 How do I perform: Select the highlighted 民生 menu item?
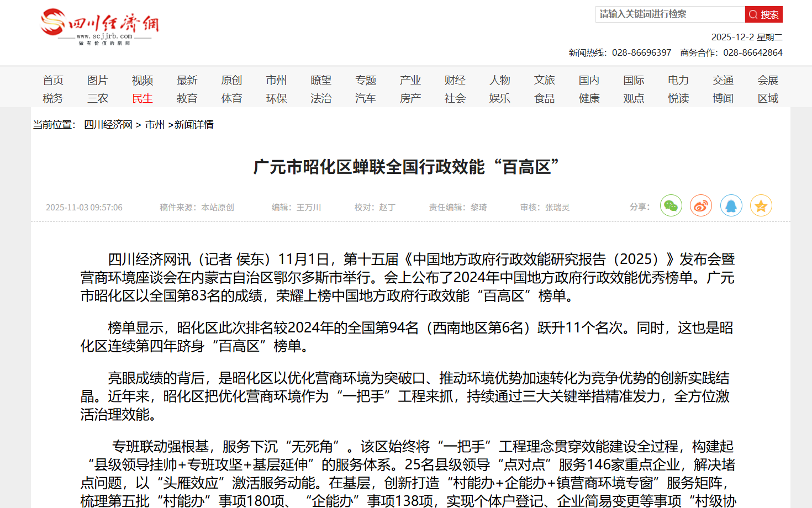[x=143, y=99]
